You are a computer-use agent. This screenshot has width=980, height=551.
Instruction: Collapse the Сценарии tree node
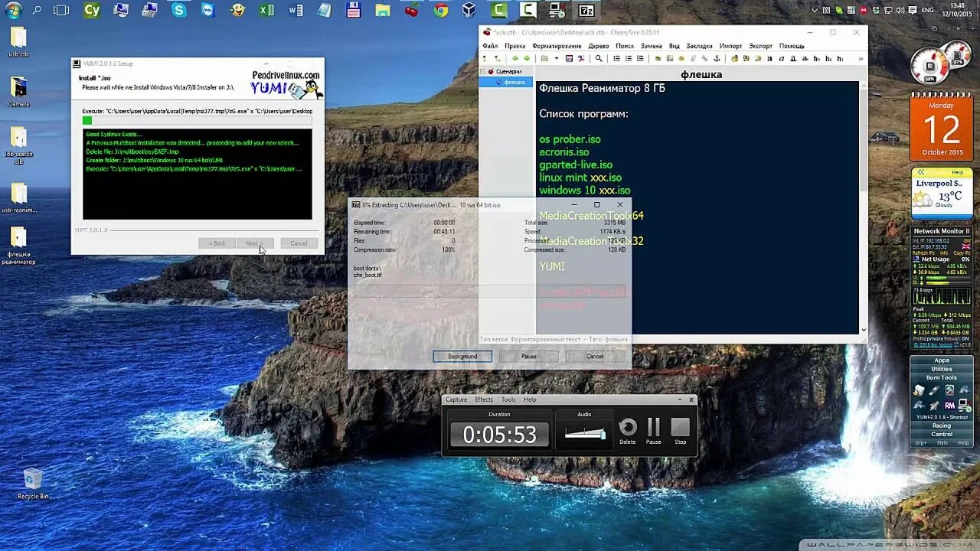coord(483,71)
